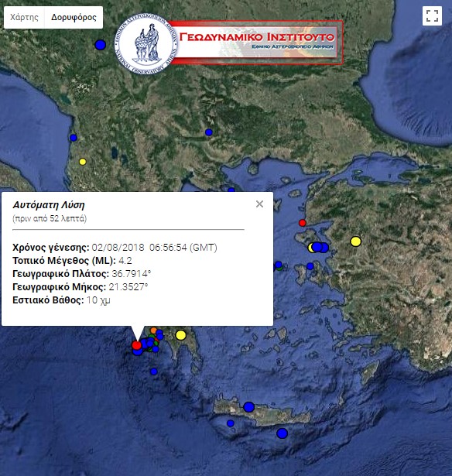The image size is (452, 476).
Task: Select the large blue marker beside the logo
Action: [100, 45]
